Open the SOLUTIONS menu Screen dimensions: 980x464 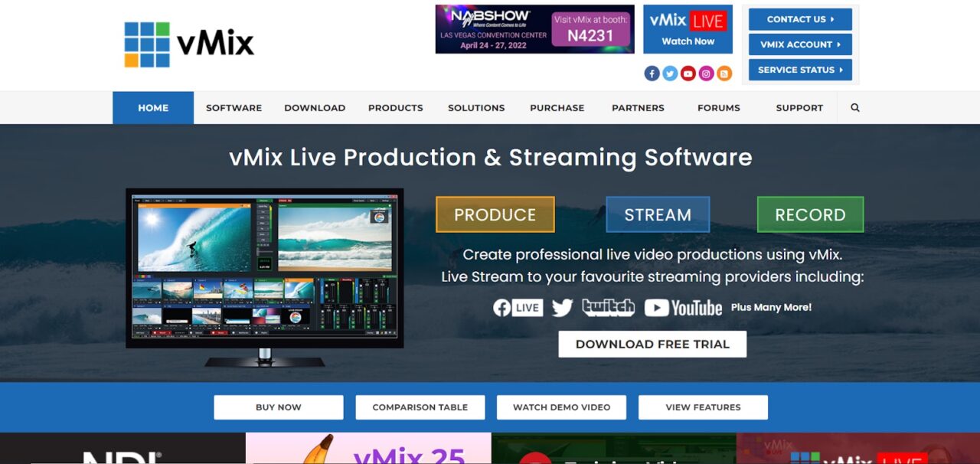[476, 108]
